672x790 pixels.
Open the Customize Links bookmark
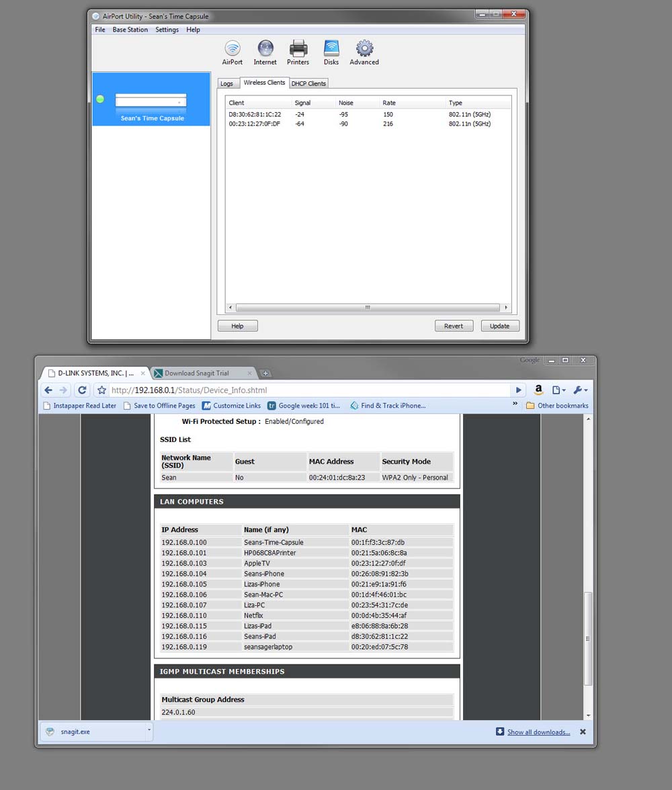point(231,406)
